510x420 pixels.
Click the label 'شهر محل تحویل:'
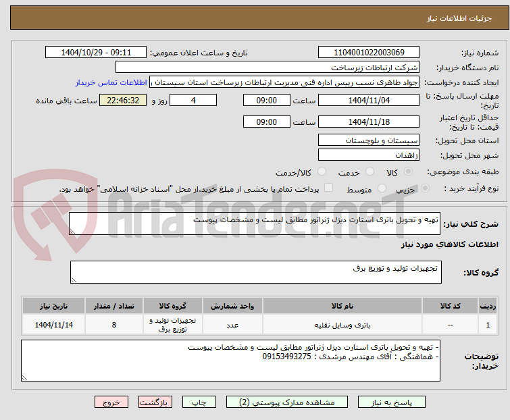(469, 155)
